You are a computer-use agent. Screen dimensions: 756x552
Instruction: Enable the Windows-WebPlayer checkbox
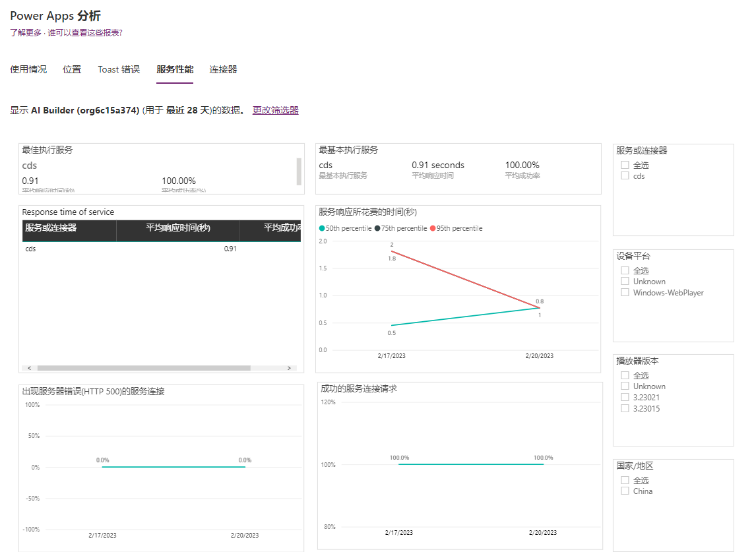pyautogui.click(x=625, y=292)
